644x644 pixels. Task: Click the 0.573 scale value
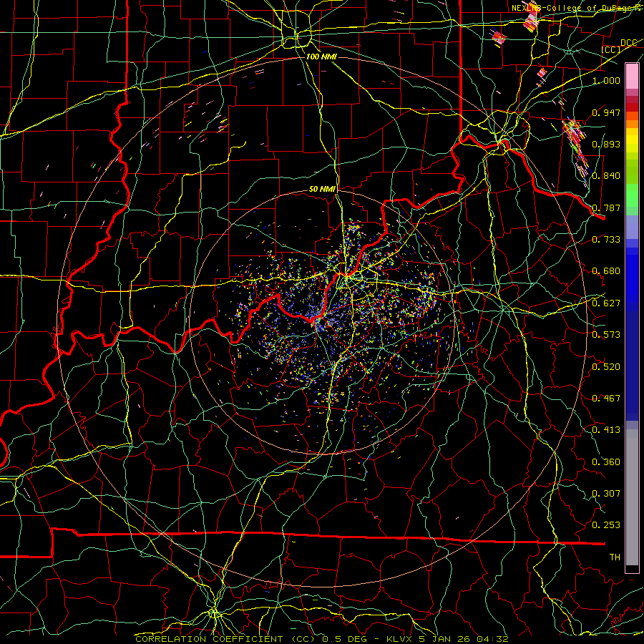606,335
